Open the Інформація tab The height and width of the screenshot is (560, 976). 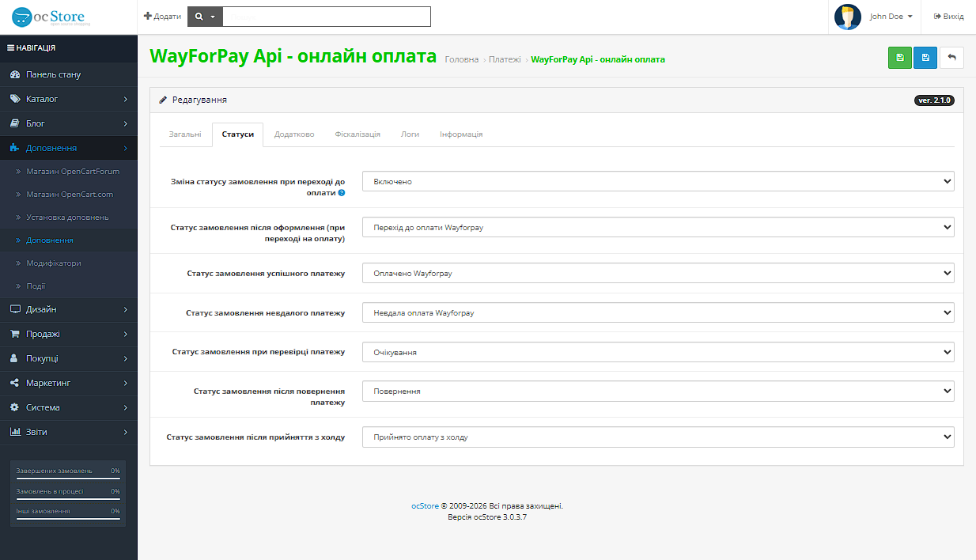click(x=461, y=134)
